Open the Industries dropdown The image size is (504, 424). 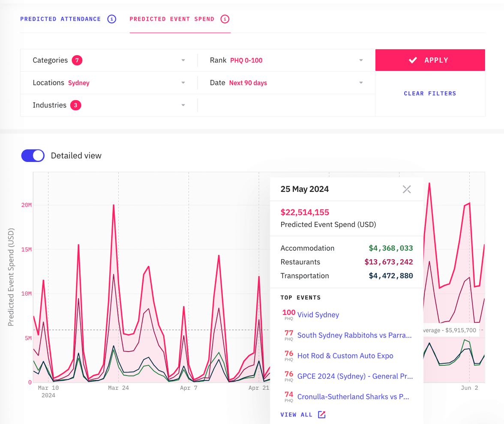point(183,105)
